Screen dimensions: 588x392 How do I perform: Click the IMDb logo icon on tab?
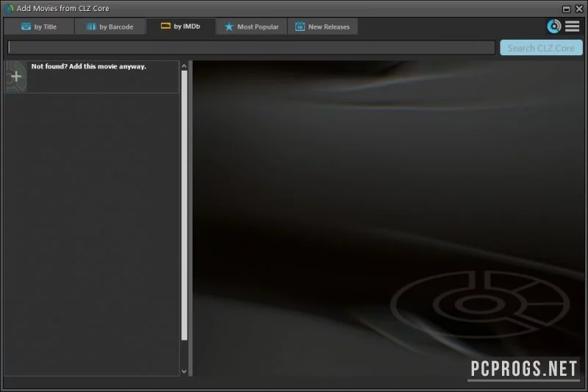(x=165, y=26)
